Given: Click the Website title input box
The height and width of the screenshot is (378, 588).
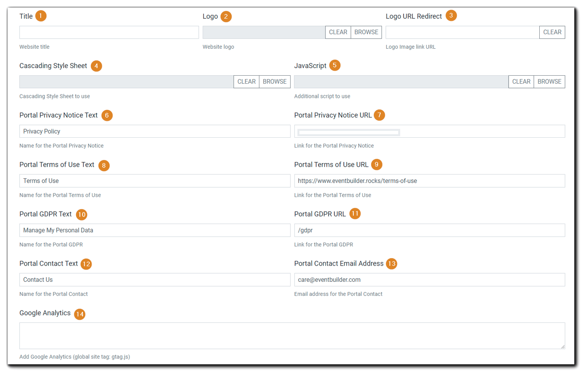Looking at the screenshot, I should 109,32.
